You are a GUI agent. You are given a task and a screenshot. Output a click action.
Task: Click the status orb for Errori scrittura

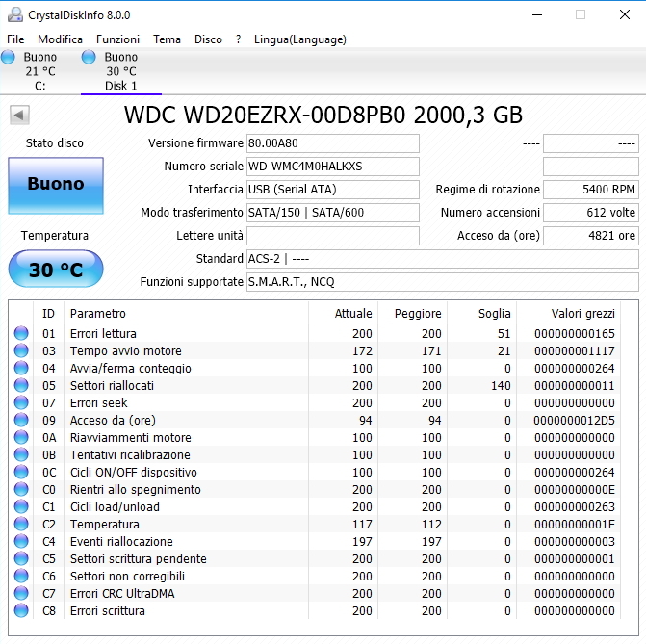(21, 610)
